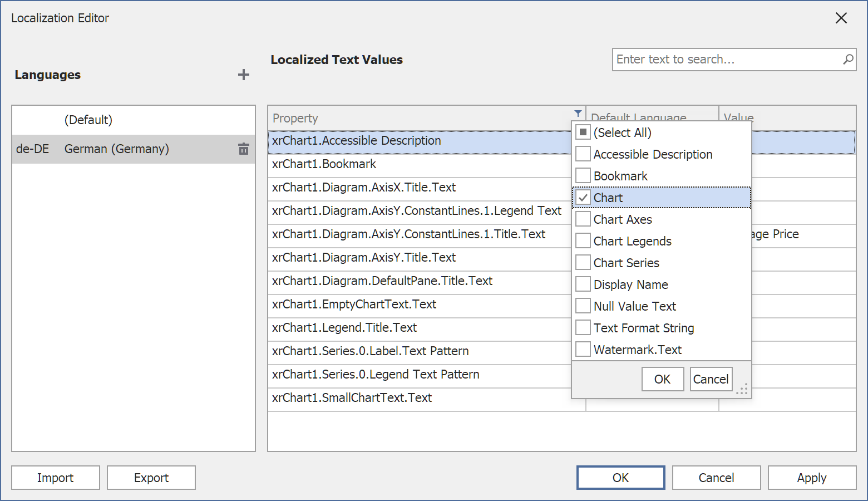Delete German (Germany) language via trash icon
Screen dimensions: 868x501
click(244, 149)
